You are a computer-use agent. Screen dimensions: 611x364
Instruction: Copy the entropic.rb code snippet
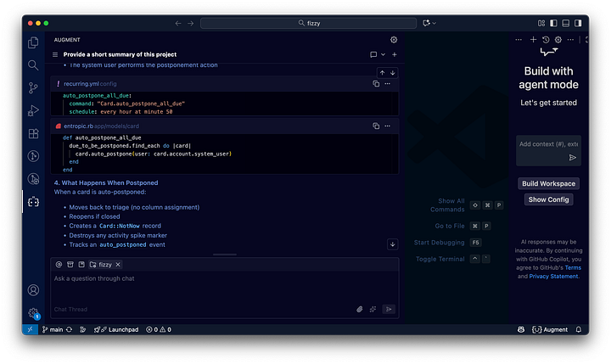(376, 126)
